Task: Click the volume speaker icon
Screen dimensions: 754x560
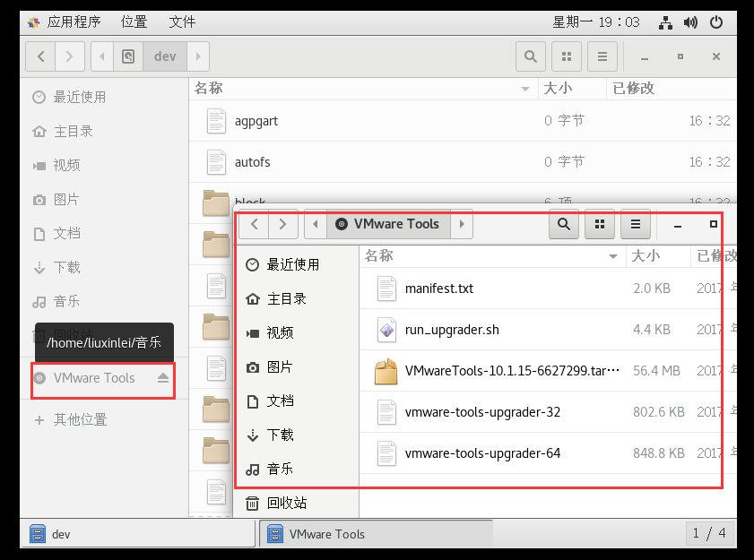Action: [690, 22]
